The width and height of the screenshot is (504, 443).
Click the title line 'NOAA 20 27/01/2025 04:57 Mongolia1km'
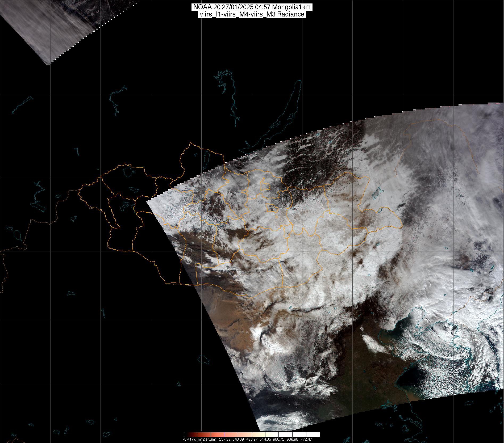click(x=252, y=8)
